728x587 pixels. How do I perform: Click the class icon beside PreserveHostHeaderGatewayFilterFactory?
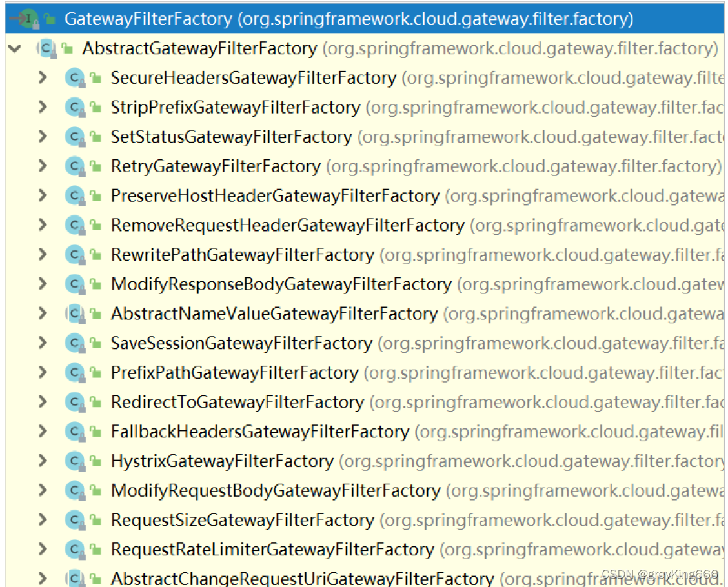(x=76, y=196)
